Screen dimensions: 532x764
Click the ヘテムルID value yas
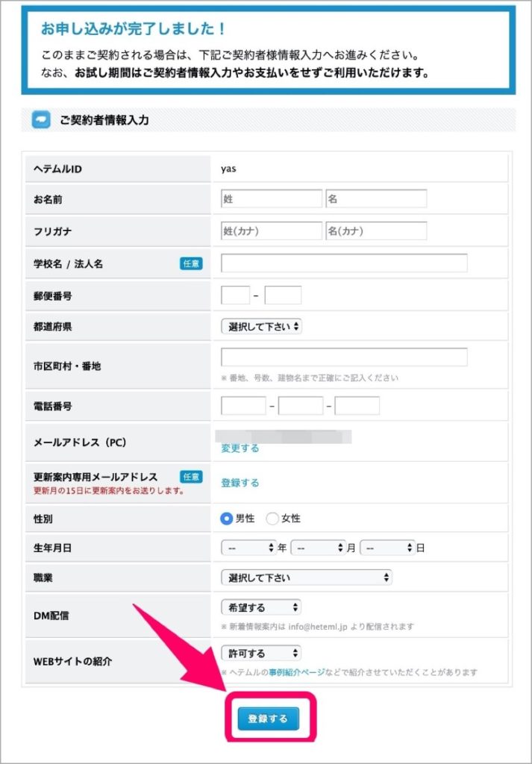(x=228, y=169)
